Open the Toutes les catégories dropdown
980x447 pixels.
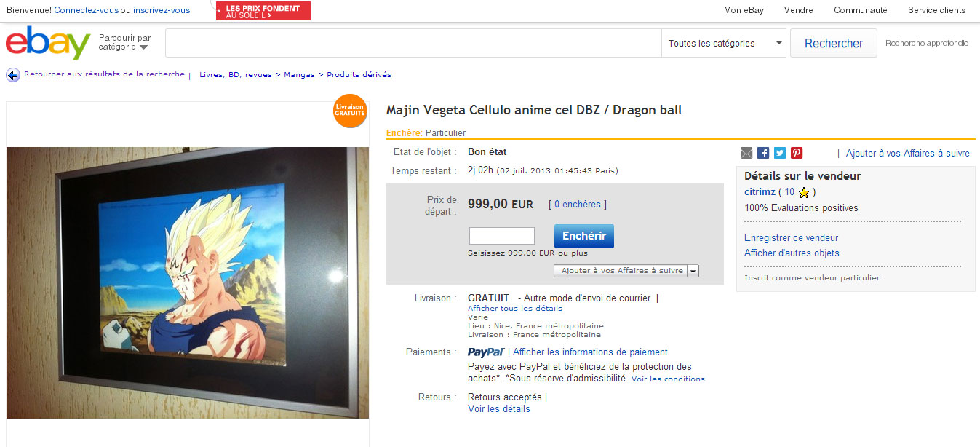click(723, 43)
